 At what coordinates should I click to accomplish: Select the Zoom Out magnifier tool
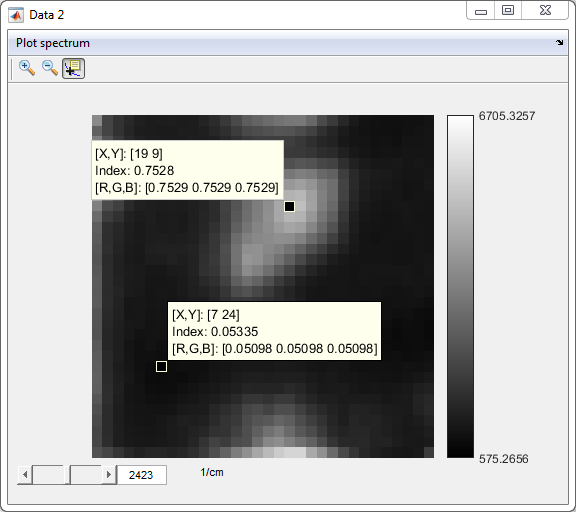click(50, 68)
